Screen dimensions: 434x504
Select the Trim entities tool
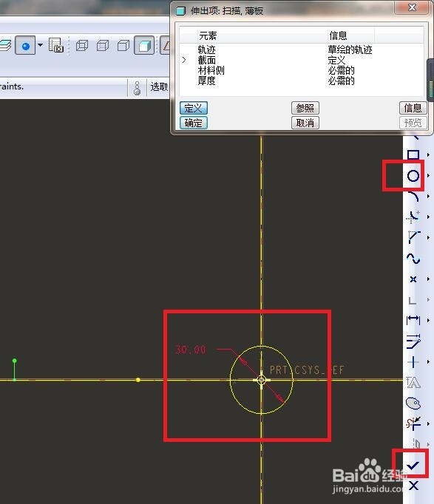[413, 423]
